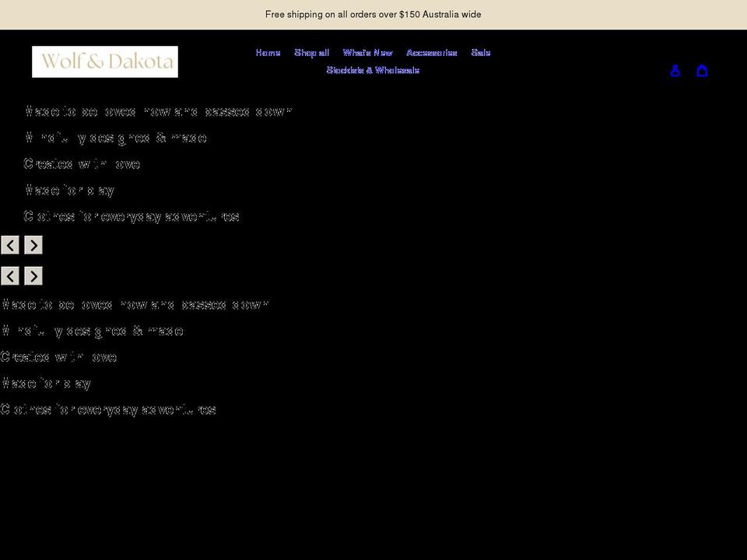Image resolution: width=747 pixels, height=560 pixels.
Task: Open the account login icon
Action: pos(675,70)
